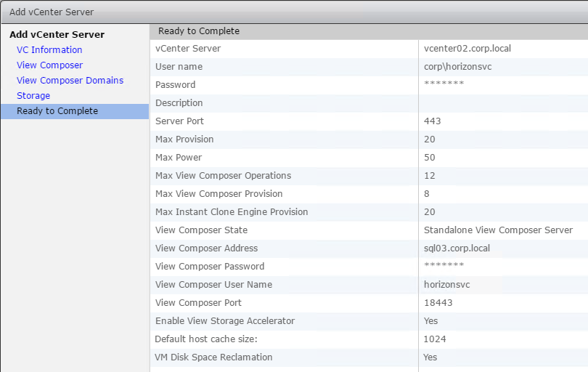Viewport: 588px width, 372px height.
Task: Open the View Composer Domains step
Action: [x=70, y=81]
